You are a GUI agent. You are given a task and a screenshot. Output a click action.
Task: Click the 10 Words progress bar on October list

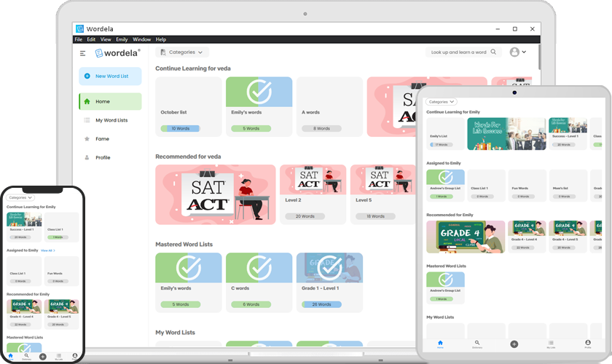(180, 128)
